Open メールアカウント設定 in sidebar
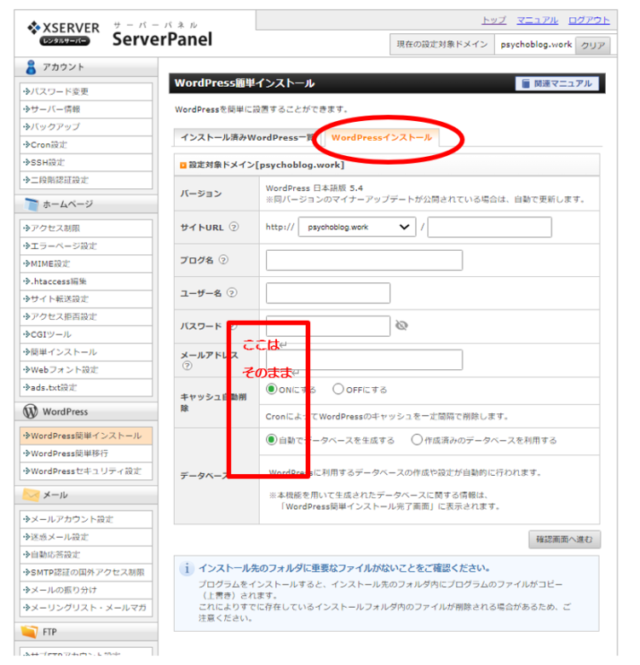Screen dimensions: 640x665 (86, 520)
